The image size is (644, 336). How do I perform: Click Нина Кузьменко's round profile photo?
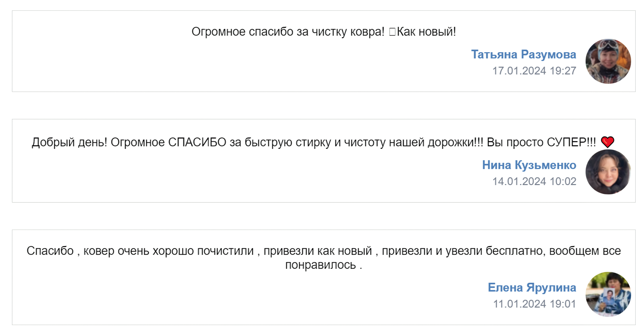(x=608, y=172)
